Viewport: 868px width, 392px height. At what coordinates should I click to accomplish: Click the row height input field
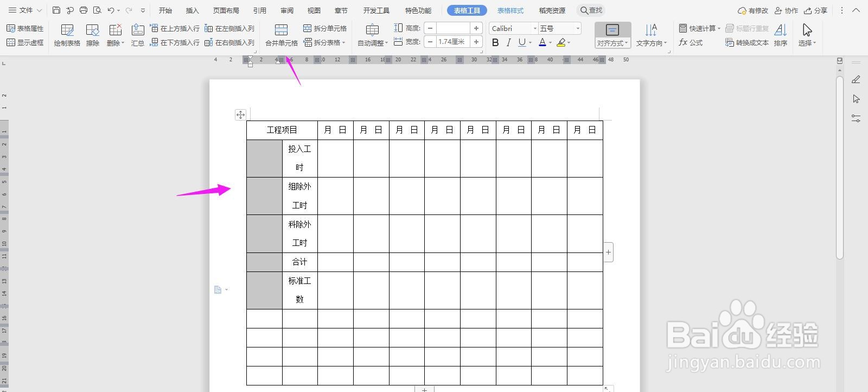click(x=453, y=28)
